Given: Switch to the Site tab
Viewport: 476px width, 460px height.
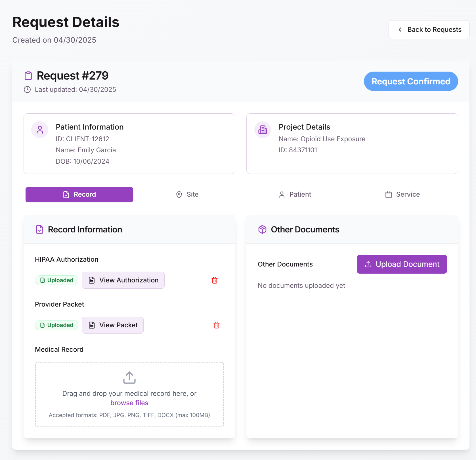Looking at the screenshot, I should [187, 195].
